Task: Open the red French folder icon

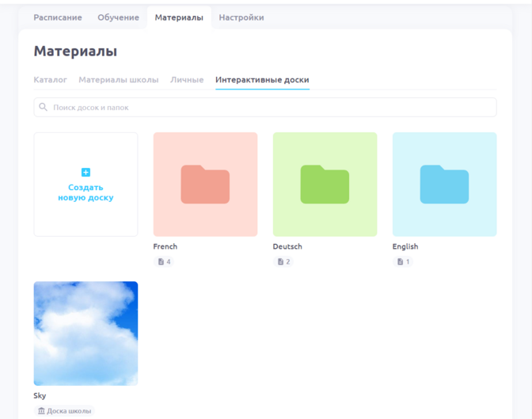Action: (x=205, y=185)
